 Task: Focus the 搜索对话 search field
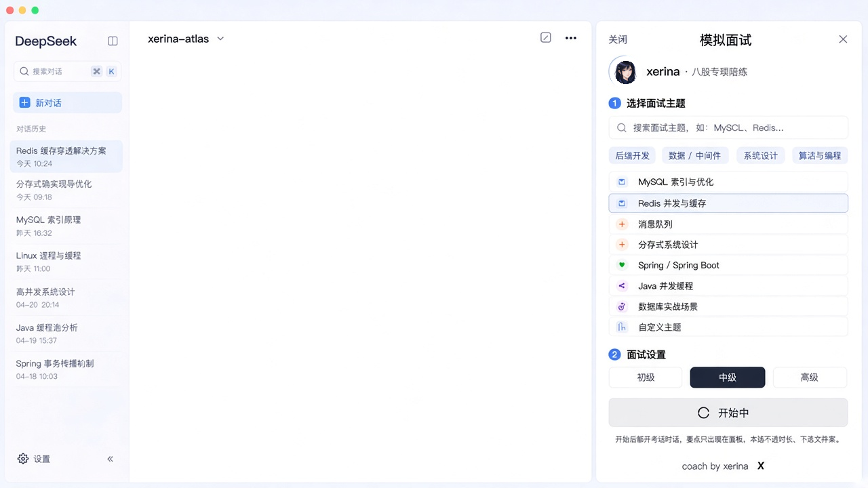tap(67, 71)
